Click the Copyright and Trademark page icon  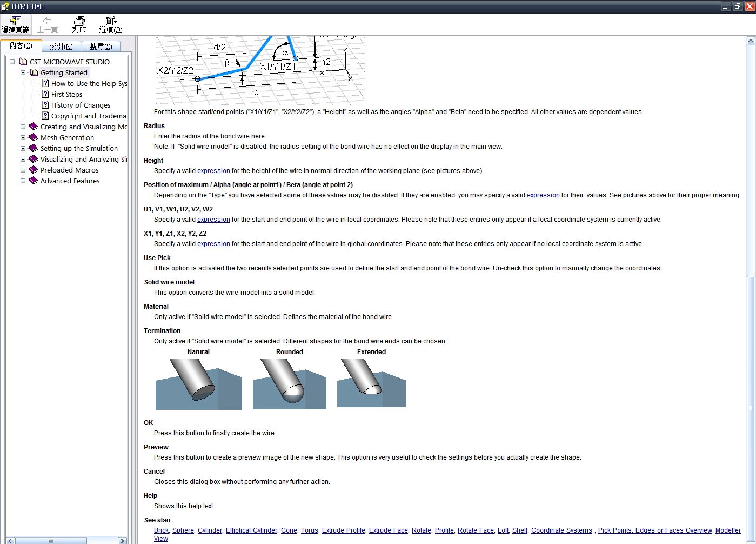(45, 116)
